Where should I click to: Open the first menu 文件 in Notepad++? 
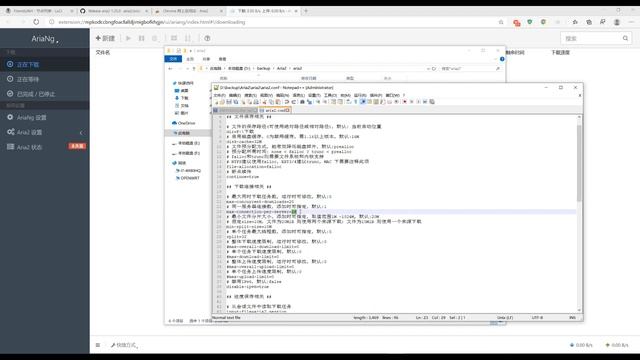pyautogui.click(x=220, y=95)
